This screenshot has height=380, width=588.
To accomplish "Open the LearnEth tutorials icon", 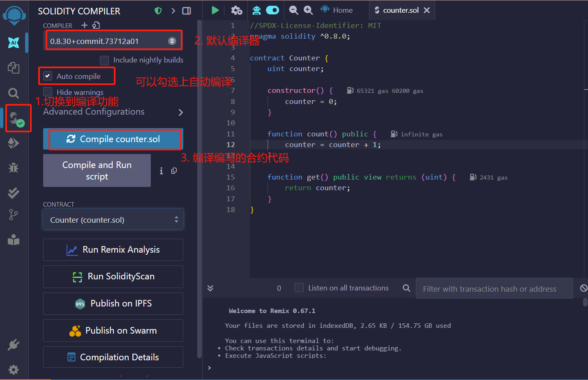I will click(14, 240).
